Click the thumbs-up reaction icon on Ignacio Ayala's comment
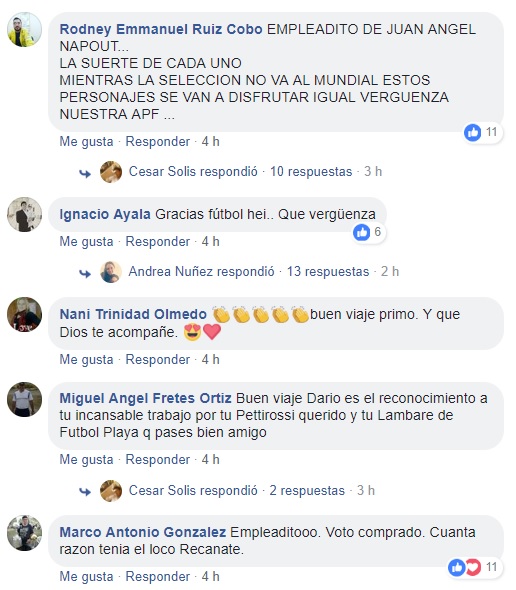Image resolution: width=516 pixels, height=590 pixels. (362, 232)
